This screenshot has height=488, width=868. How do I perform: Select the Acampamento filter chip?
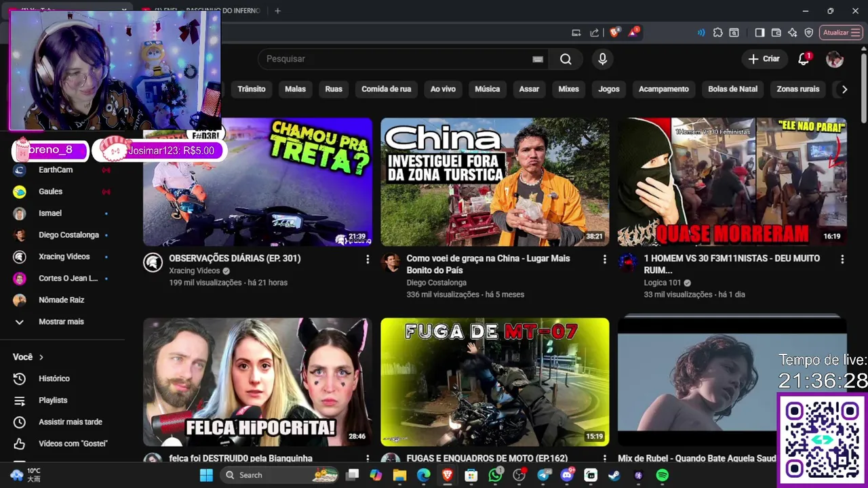[x=663, y=89]
